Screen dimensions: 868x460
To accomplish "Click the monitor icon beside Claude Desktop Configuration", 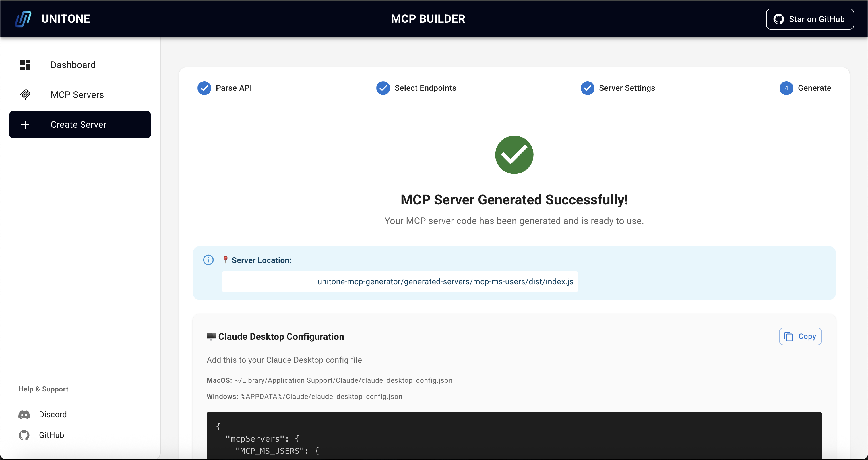I will 211,336.
